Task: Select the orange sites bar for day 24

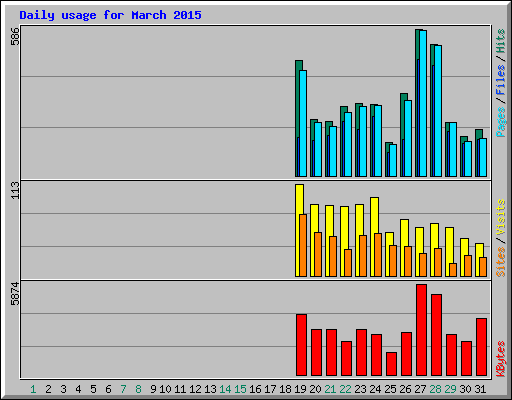Action: pos(378,255)
